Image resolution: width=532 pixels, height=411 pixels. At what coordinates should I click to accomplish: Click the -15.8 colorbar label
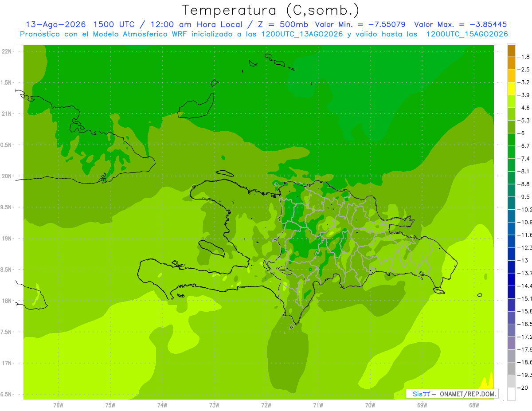(x=524, y=311)
